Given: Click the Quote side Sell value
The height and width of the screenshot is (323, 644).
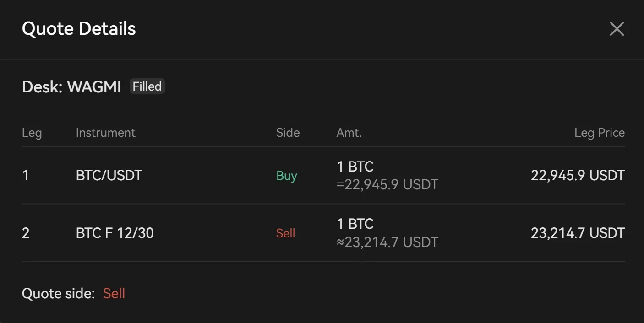Looking at the screenshot, I should 114,293.
